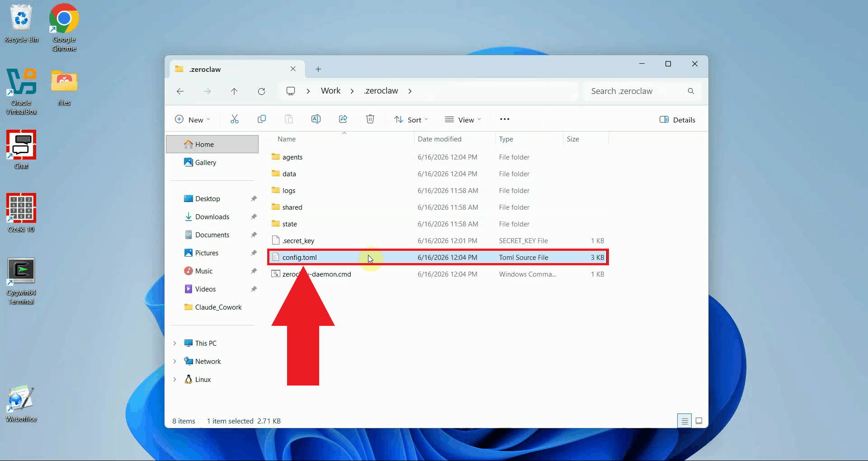
Task: Click the Share icon in toolbar
Action: [x=343, y=119]
